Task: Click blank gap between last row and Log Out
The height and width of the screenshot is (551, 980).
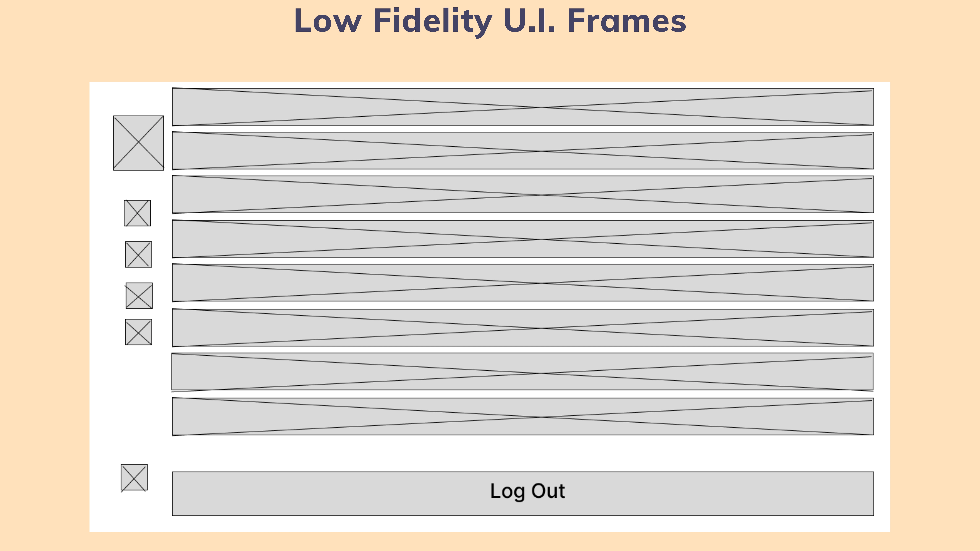Action: click(523, 453)
